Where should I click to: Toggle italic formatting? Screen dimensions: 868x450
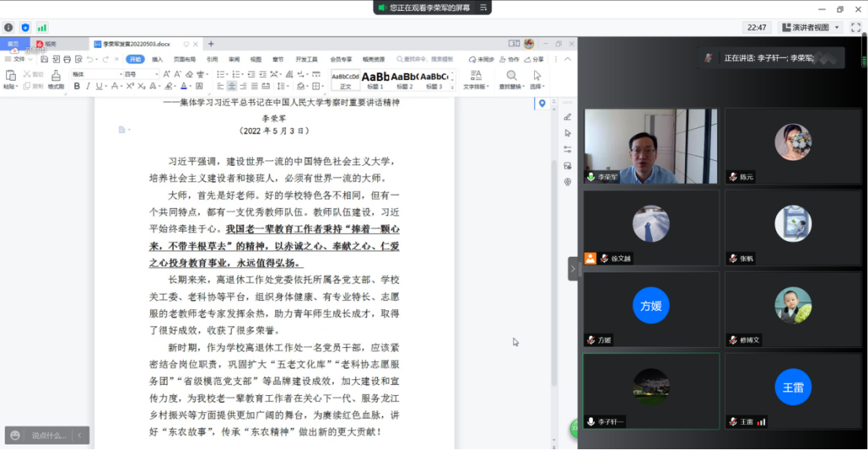pyautogui.click(x=88, y=86)
